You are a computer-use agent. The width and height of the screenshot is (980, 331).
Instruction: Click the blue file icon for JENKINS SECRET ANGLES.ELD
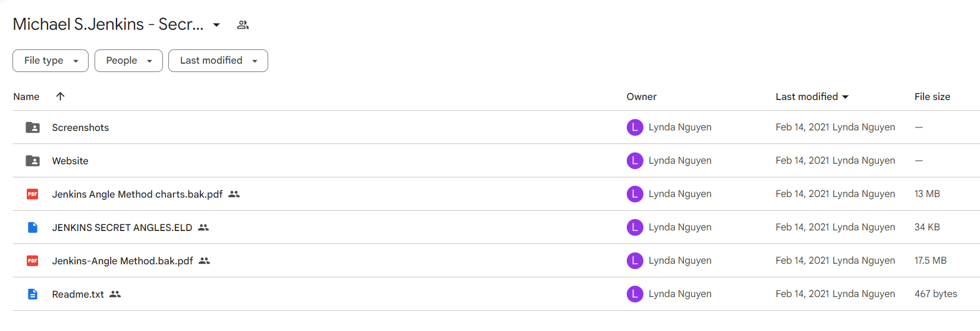[33, 227]
